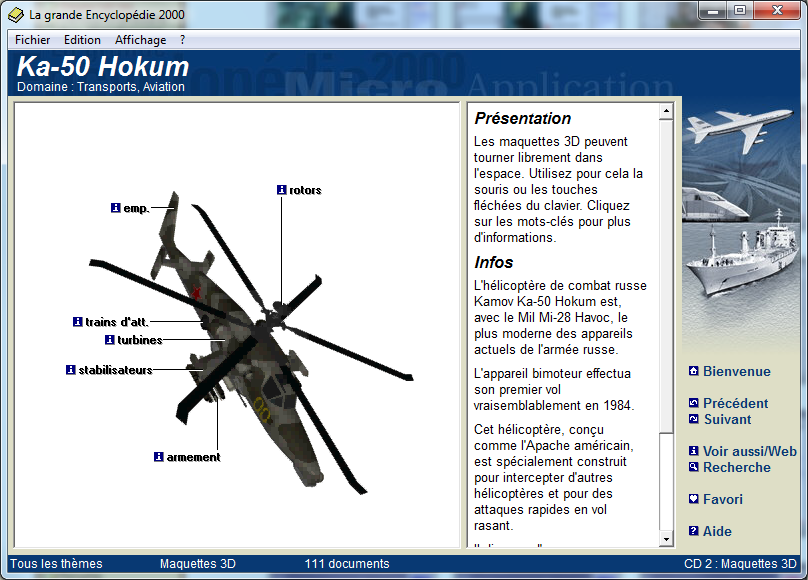
Task: Click the encyclopedia book icon in title bar
Action: tap(16, 15)
